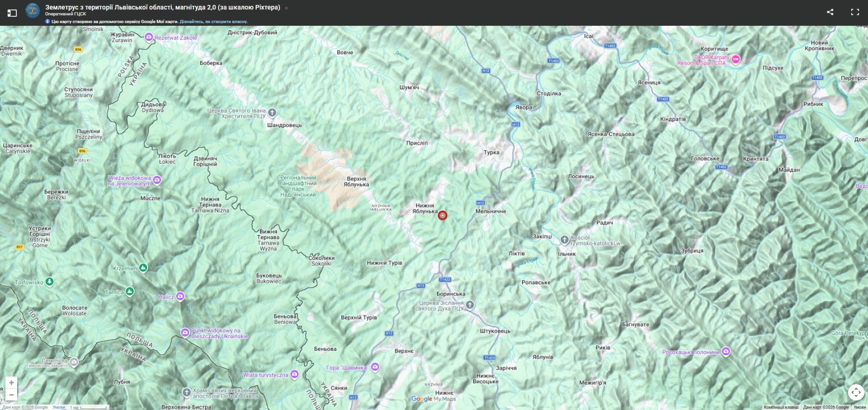Share the map via share icon

pyautogui.click(x=830, y=12)
